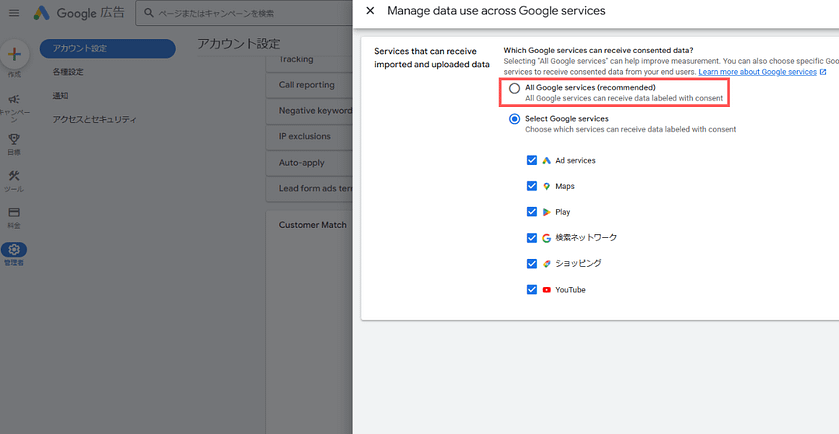The image size is (839, 434).
Task: Open アクセスとセキュリティ in the sidebar
Action: pyautogui.click(x=94, y=119)
